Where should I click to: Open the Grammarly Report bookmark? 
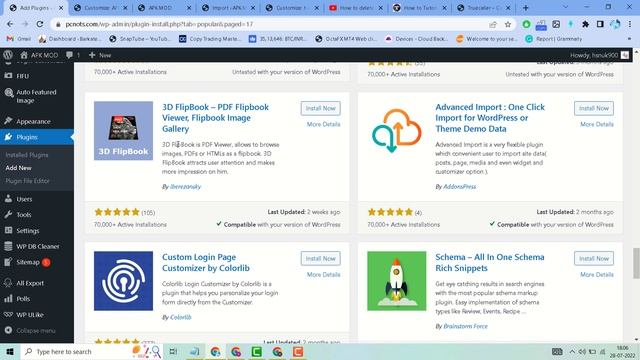(x=553, y=39)
